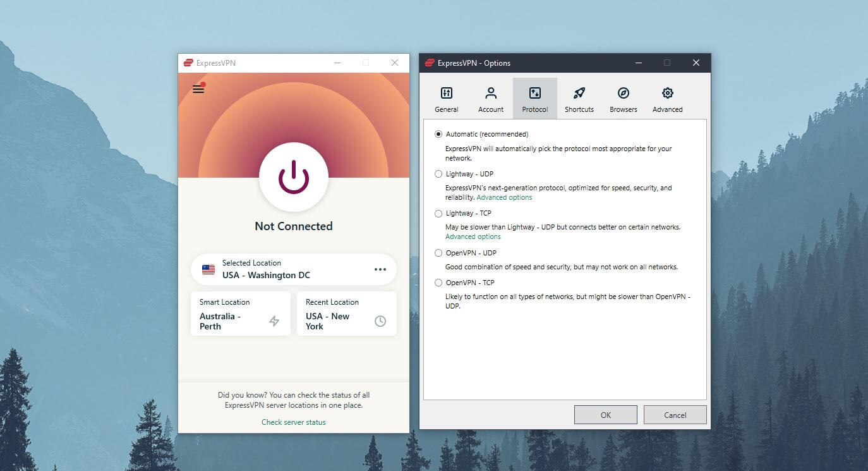
Task: Click the Advanced gear icon
Action: coord(668,93)
